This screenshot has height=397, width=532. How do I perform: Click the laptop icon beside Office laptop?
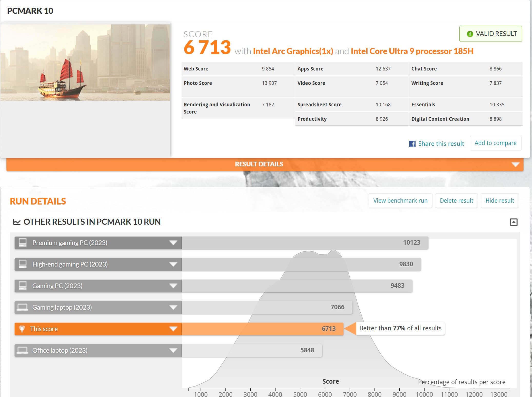pos(23,350)
